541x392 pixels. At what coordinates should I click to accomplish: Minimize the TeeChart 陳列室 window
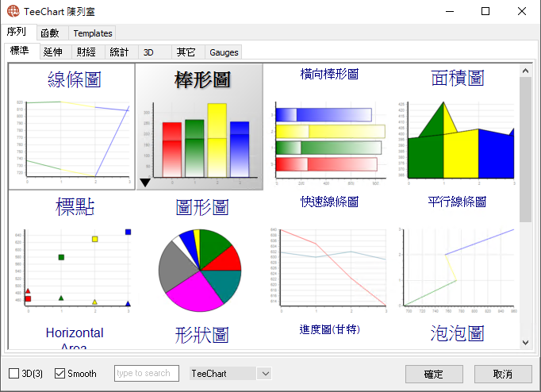coord(450,11)
